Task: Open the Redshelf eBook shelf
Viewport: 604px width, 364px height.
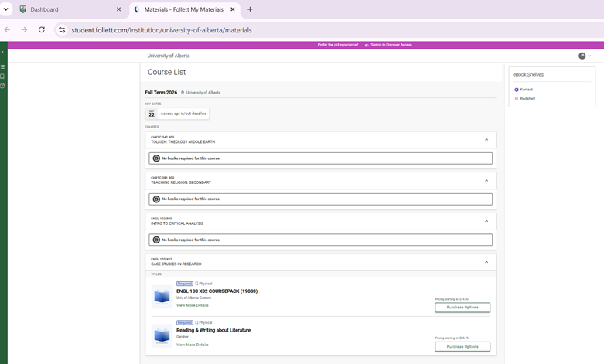Action: coord(527,98)
